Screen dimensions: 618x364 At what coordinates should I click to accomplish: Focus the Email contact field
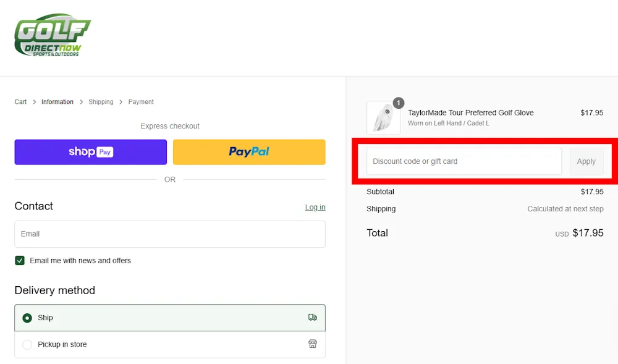(170, 234)
